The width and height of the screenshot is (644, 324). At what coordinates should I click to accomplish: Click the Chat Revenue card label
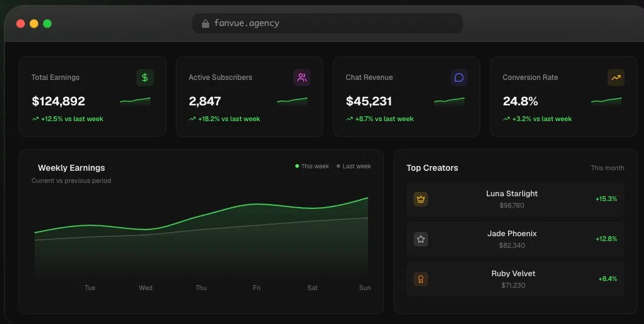tap(369, 77)
